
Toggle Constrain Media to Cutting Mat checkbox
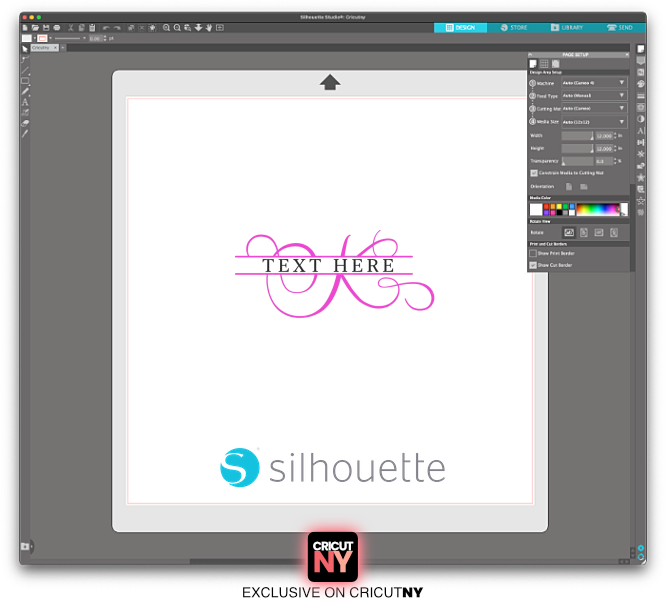tap(533, 173)
